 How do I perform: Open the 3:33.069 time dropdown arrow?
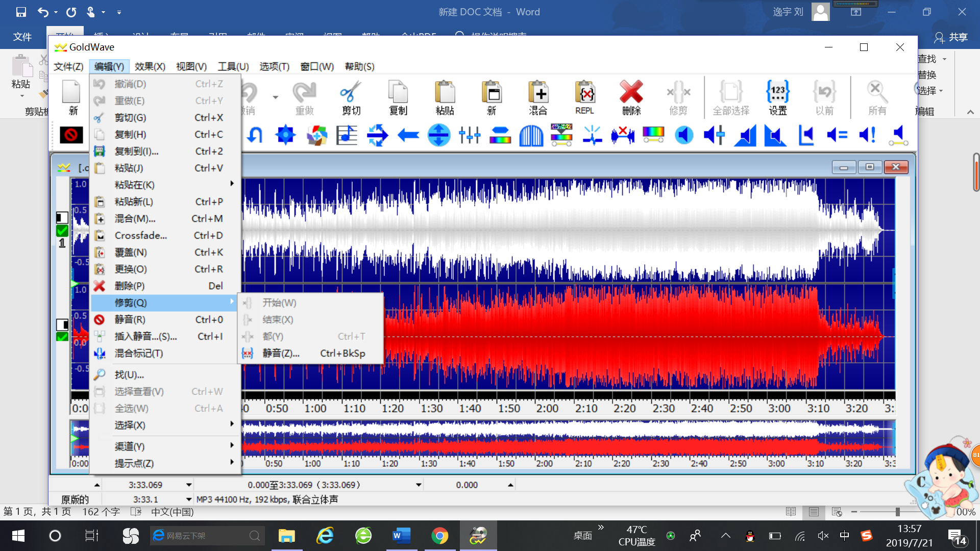click(189, 485)
